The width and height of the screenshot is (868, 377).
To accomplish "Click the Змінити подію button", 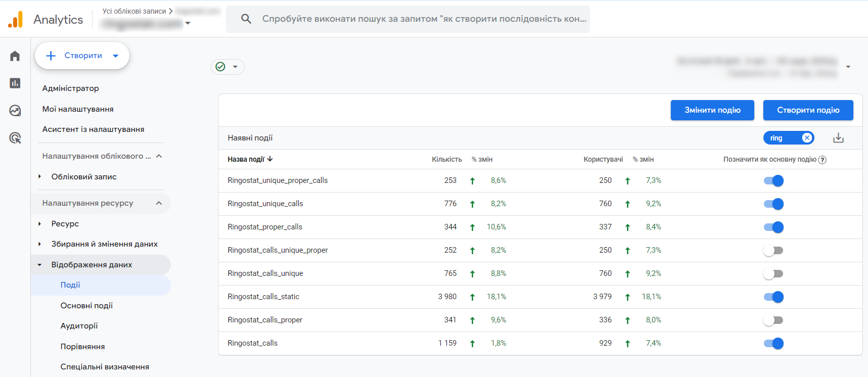I will (712, 110).
